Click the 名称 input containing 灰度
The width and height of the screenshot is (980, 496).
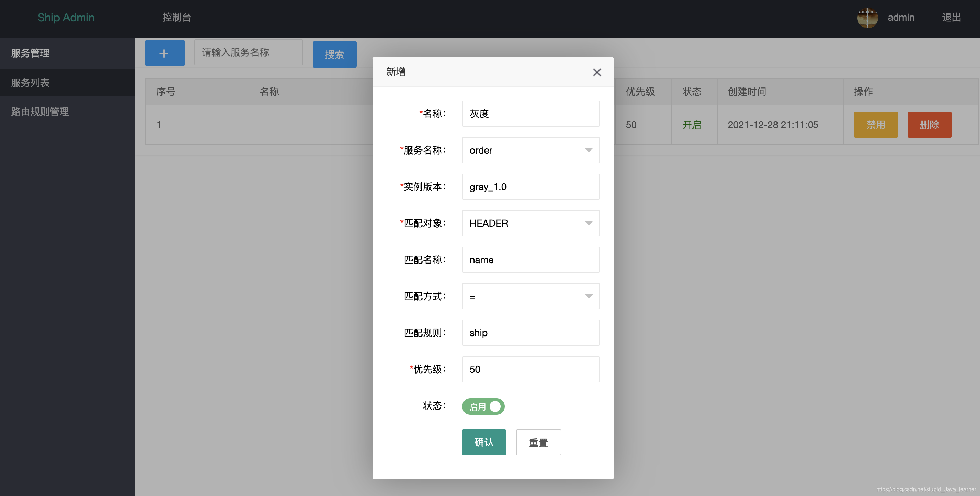530,114
